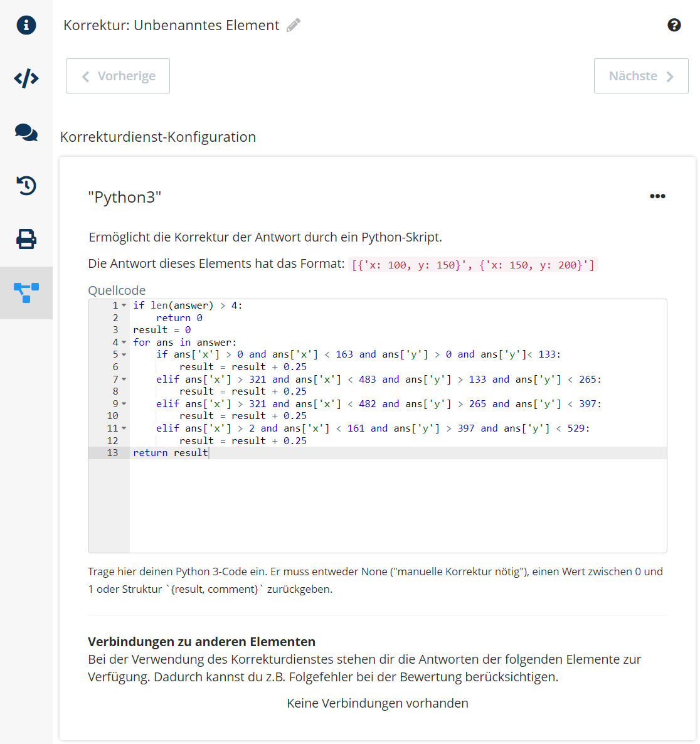
Task: Click the answer format example code snippet
Action: click(x=473, y=265)
